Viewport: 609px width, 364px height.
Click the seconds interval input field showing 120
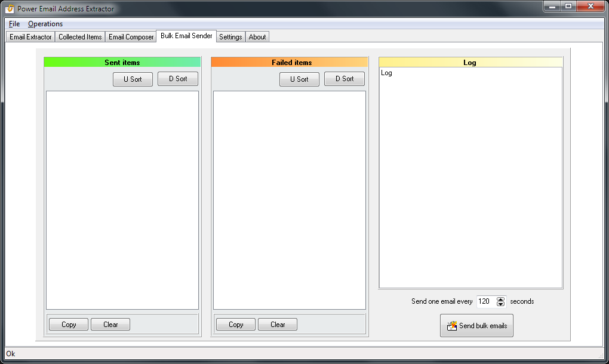(487, 301)
